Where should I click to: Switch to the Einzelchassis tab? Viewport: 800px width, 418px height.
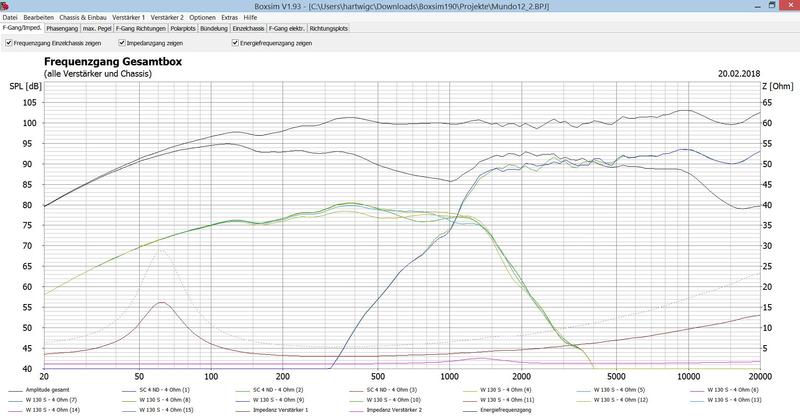248,29
